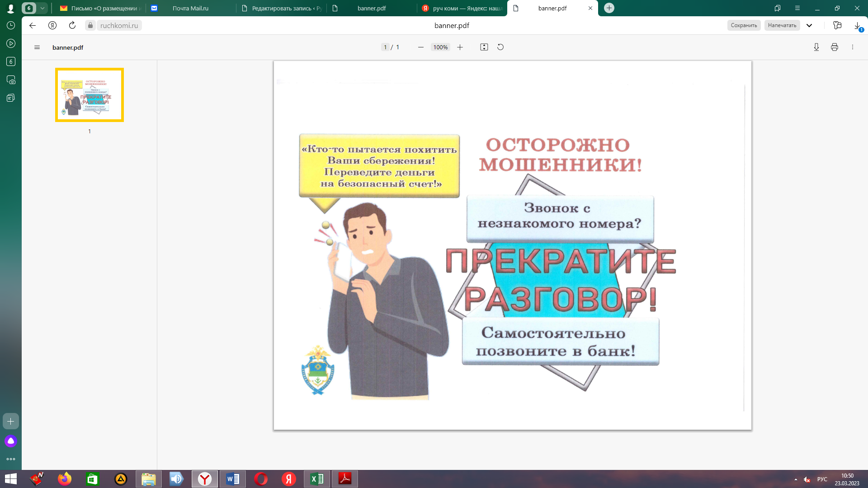The height and width of the screenshot is (488, 868).
Task: Reload the current page
Action: pos(72,25)
